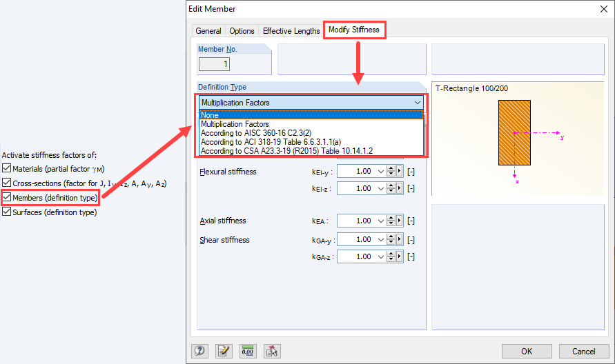Expand the kGA-z shear stiffness dropdown
The width and height of the screenshot is (615, 364).
[380, 256]
